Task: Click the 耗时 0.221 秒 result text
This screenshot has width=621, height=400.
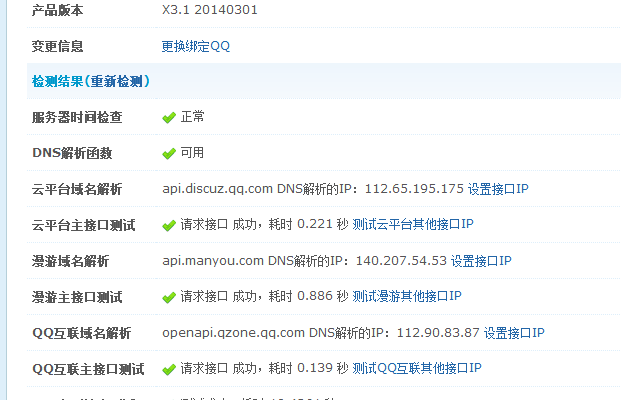Action: tap(309, 225)
